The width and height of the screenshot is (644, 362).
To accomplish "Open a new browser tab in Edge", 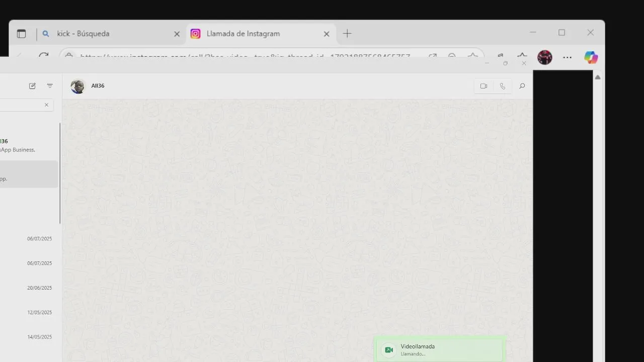I will coord(347,34).
